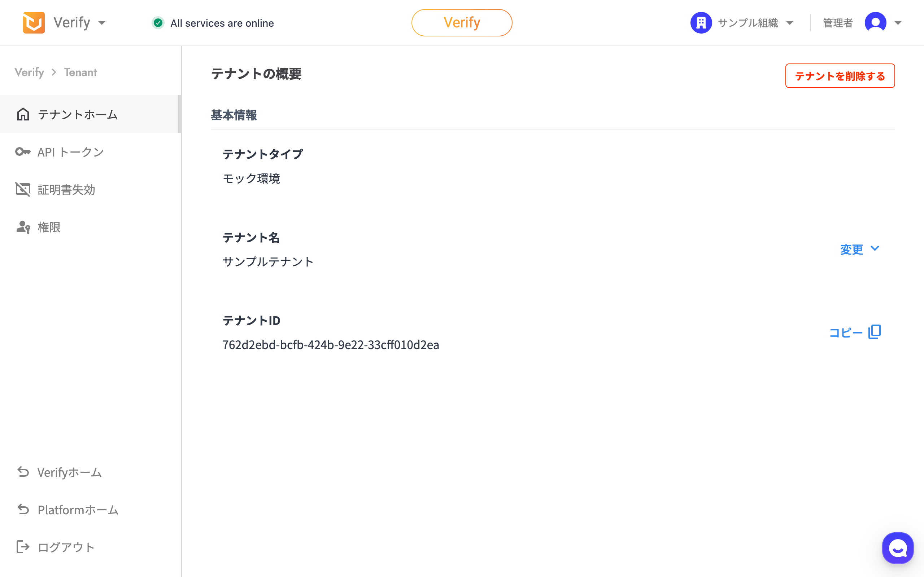The height and width of the screenshot is (577, 924).
Task: Click the blue organization building icon
Action: click(x=701, y=23)
